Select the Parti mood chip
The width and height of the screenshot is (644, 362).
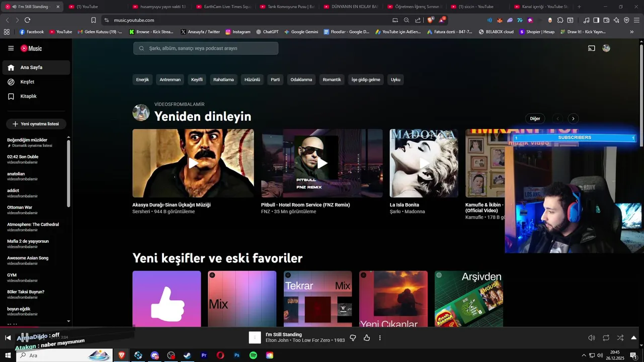[x=275, y=79]
